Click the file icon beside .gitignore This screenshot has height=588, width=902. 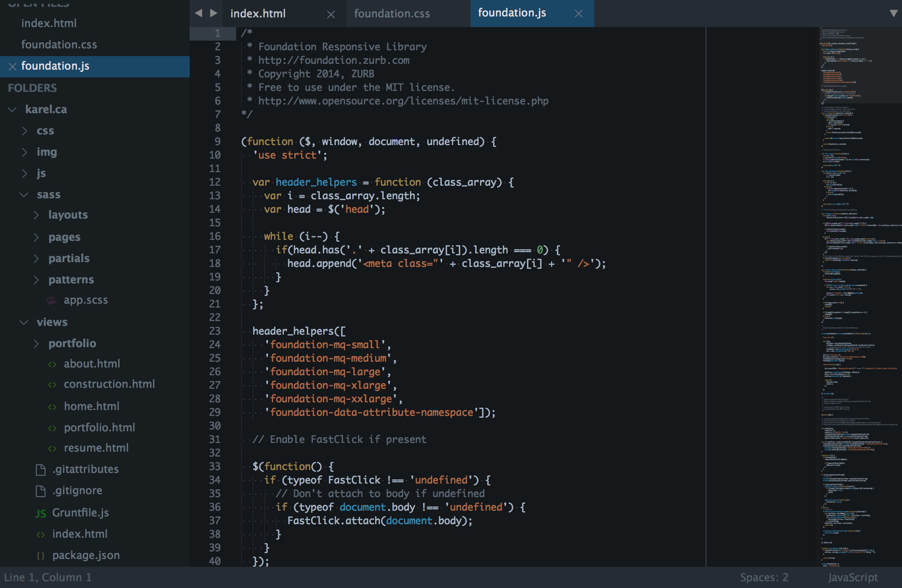pos(41,491)
